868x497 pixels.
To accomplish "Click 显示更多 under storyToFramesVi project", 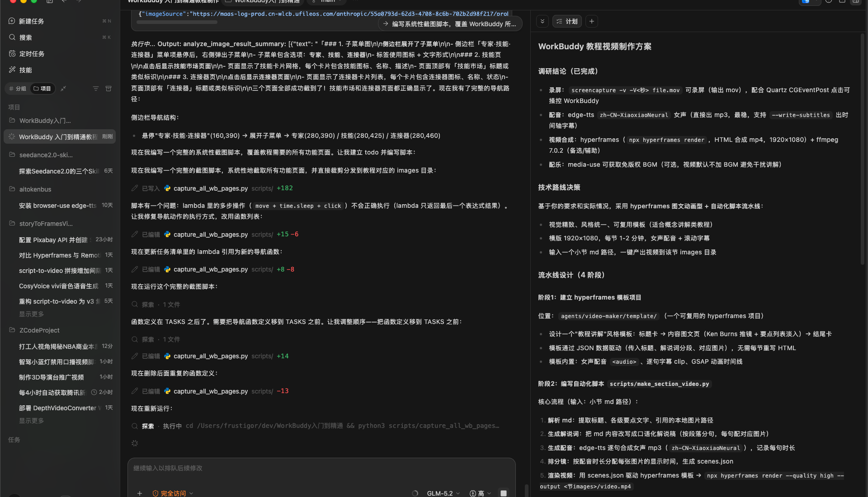I will 31,314.
